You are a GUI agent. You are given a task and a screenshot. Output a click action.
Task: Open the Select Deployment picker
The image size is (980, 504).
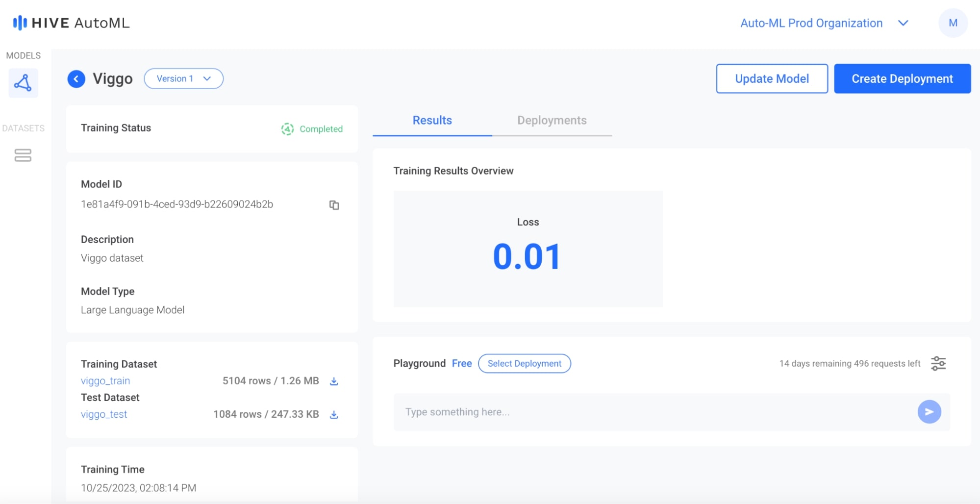coord(524,363)
